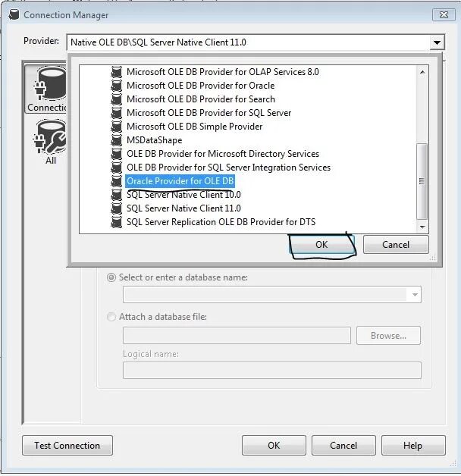This screenshot has width=461, height=476.
Task: Choose Microsoft OLE DB Provider for OLAP Services 8.0
Action: point(223,72)
